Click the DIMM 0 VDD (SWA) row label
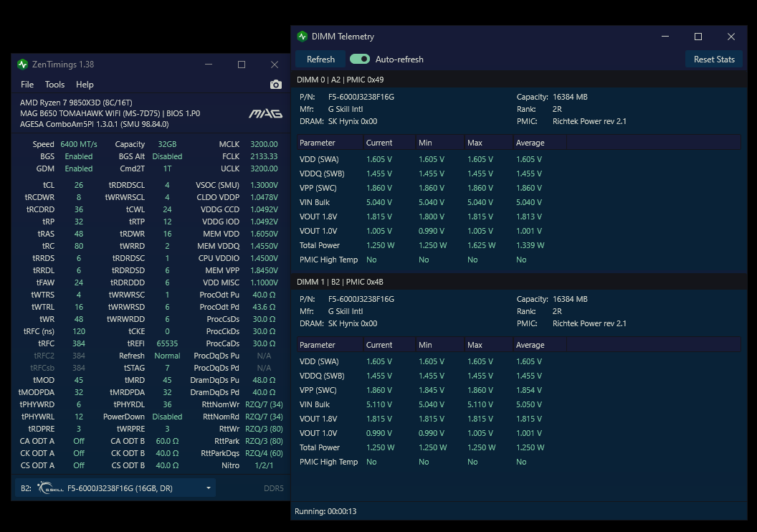 click(319, 159)
